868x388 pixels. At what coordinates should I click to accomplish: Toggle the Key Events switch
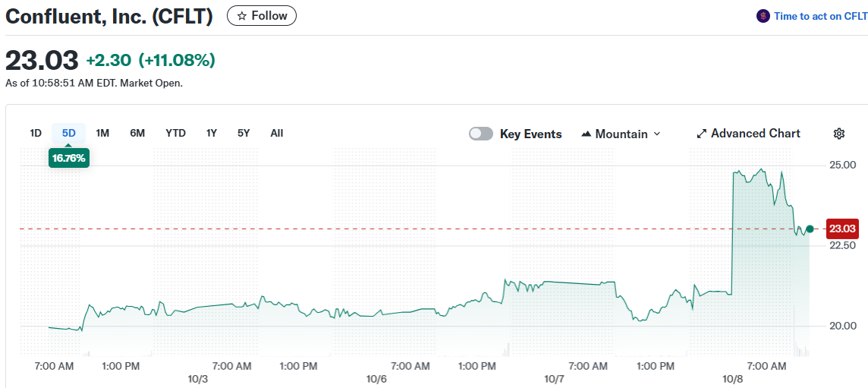pos(481,134)
